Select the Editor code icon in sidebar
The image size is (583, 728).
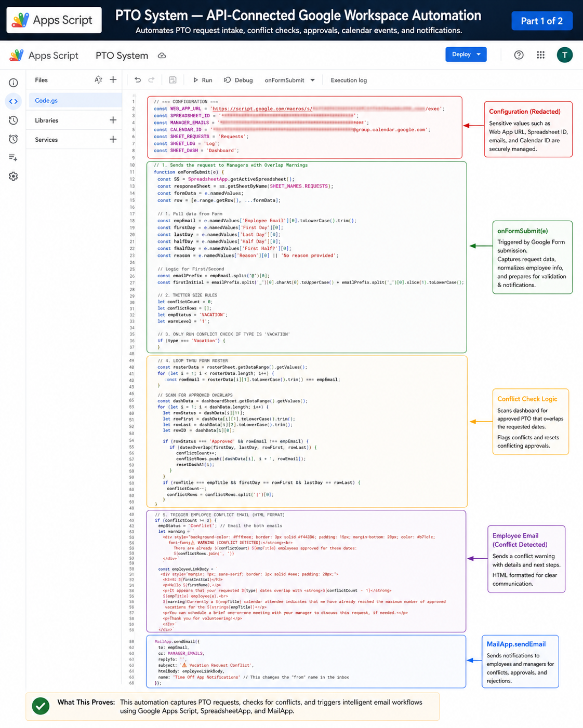coord(14,101)
